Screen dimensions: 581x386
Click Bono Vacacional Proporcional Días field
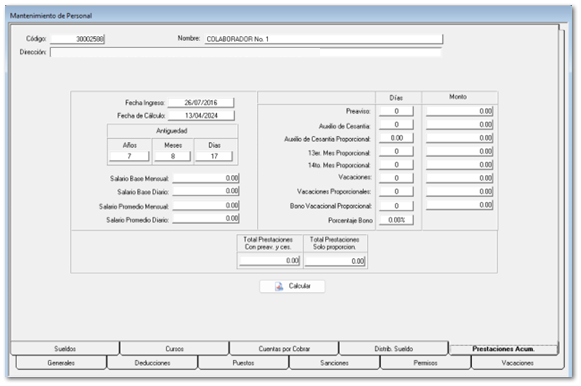(x=396, y=206)
